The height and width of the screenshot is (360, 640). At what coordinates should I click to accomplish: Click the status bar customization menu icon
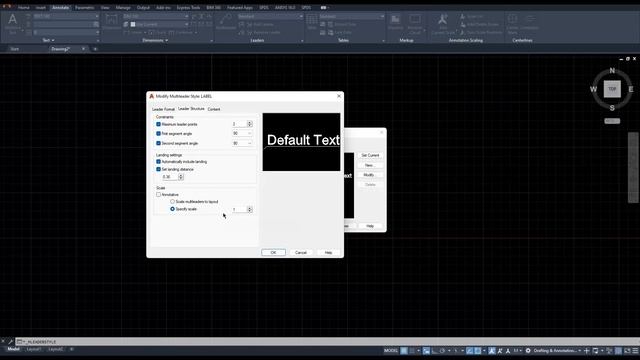pos(635,351)
